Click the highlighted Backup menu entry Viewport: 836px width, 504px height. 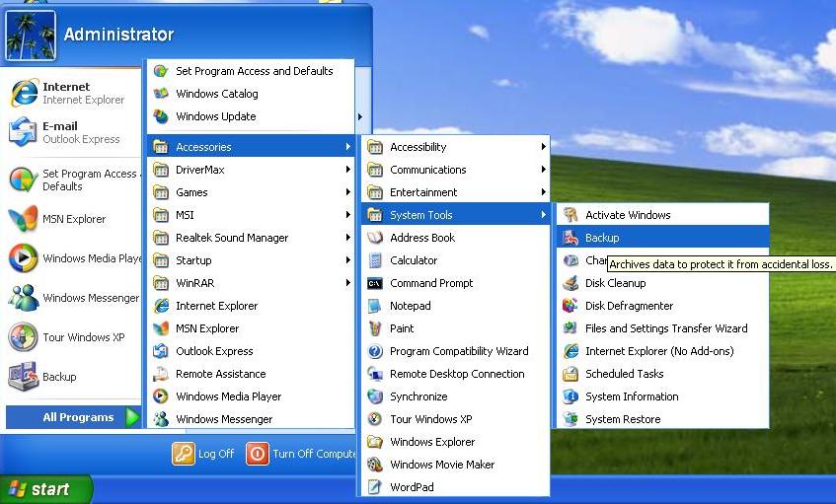(x=662, y=238)
